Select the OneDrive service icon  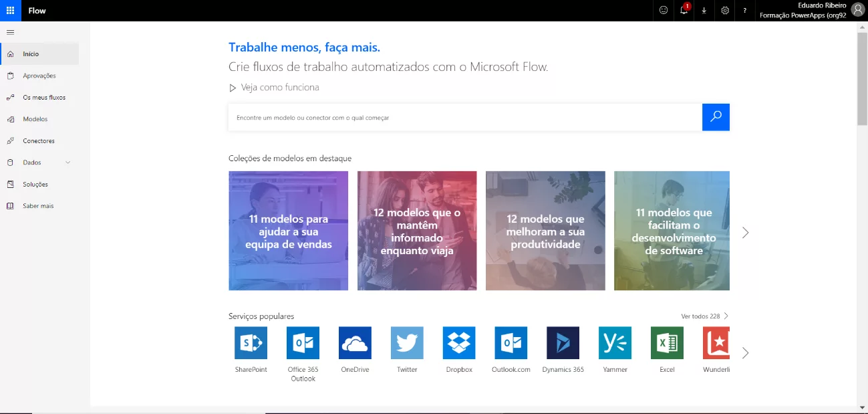pos(355,343)
